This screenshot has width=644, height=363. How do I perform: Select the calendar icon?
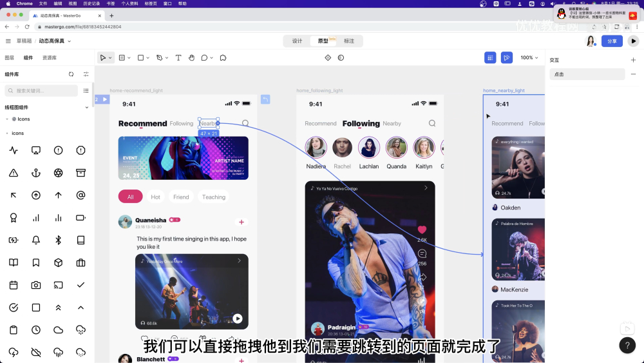click(x=14, y=285)
